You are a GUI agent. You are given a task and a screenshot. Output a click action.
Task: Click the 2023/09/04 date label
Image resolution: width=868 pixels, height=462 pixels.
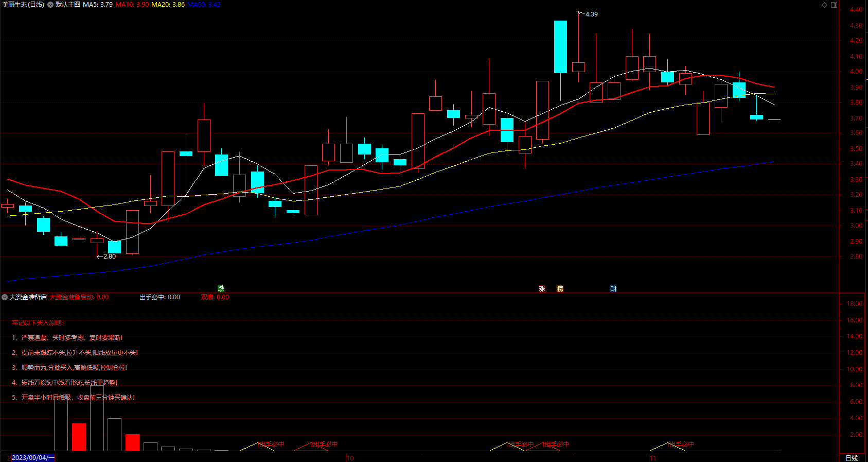[33, 458]
